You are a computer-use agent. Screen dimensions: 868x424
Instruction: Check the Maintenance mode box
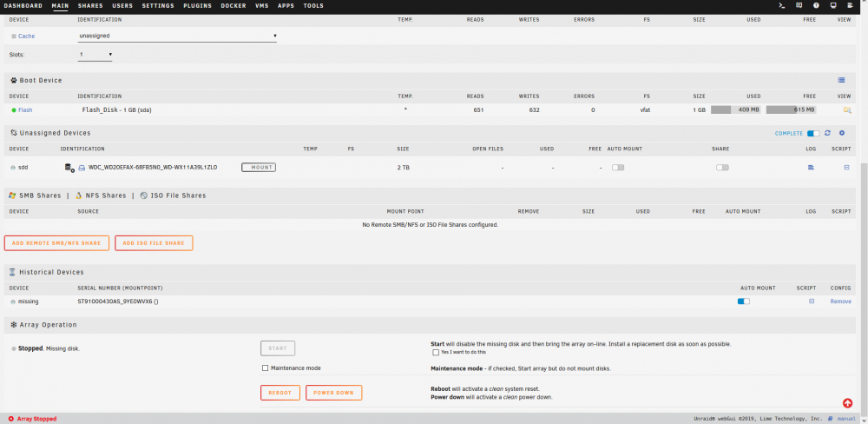pos(265,368)
